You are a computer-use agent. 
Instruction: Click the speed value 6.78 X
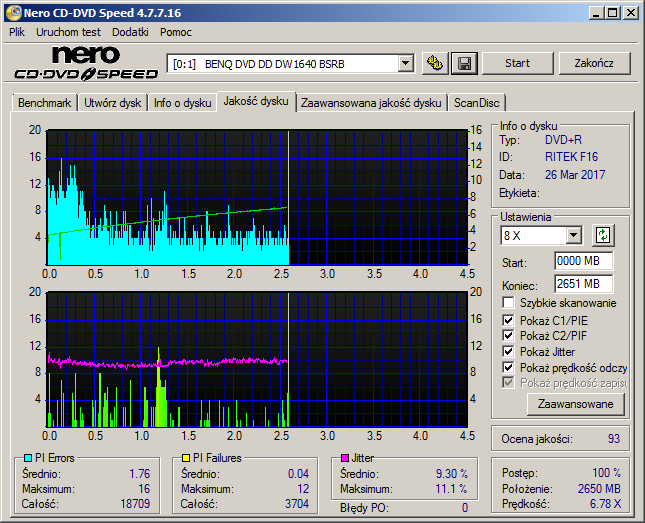coord(605,504)
